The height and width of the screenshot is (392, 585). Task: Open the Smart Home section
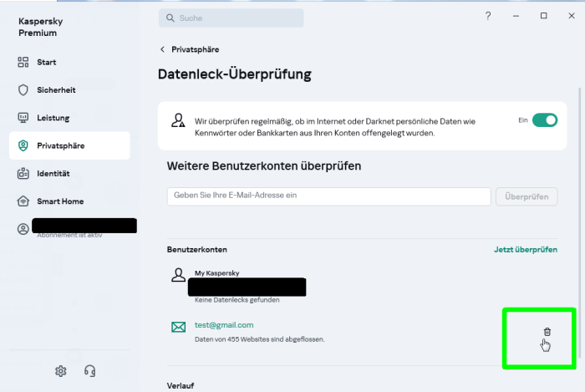[69, 201]
